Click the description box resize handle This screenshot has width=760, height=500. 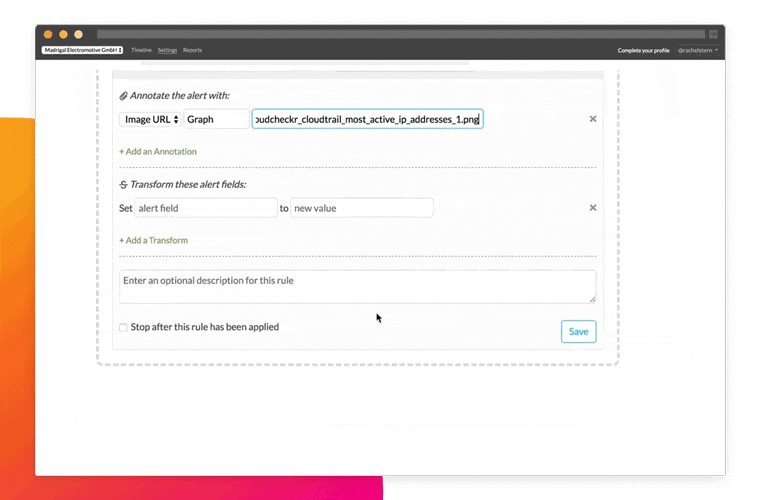tap(592, 299)
